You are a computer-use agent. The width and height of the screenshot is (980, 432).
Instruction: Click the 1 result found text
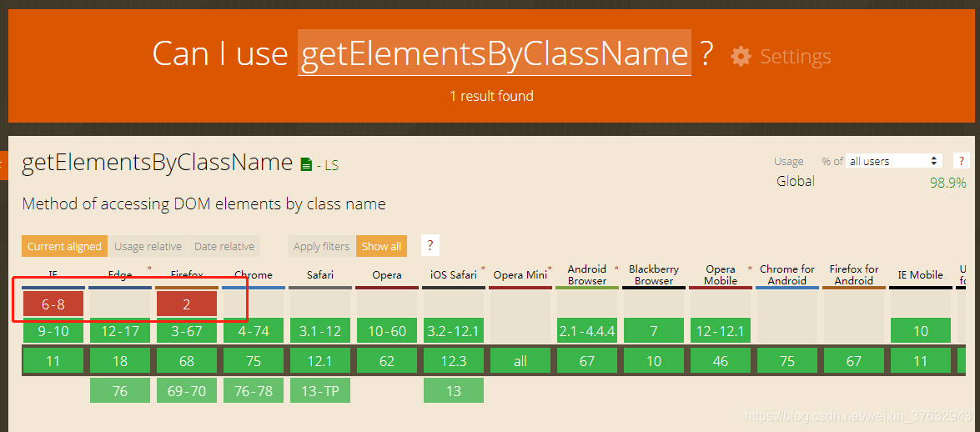(x=491, y=96)
